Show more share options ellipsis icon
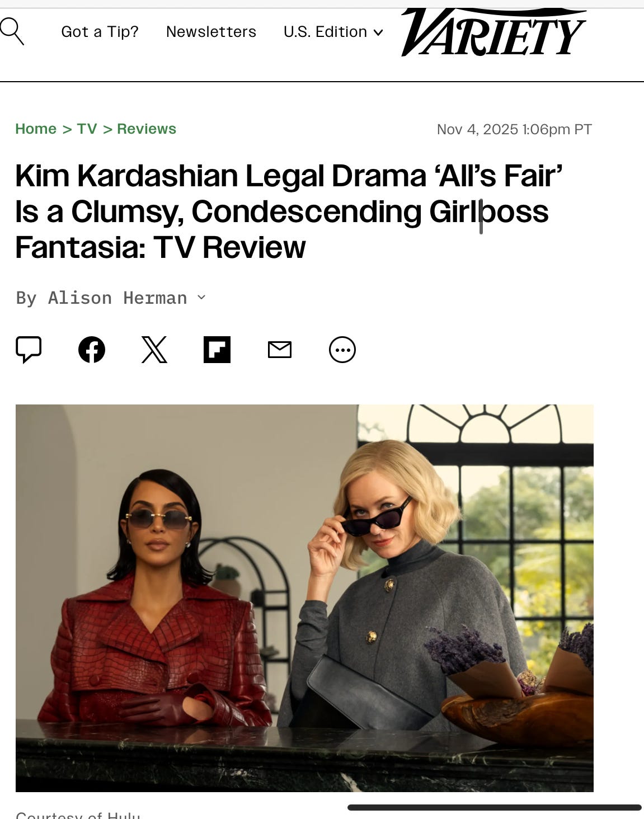 (342, 350)
